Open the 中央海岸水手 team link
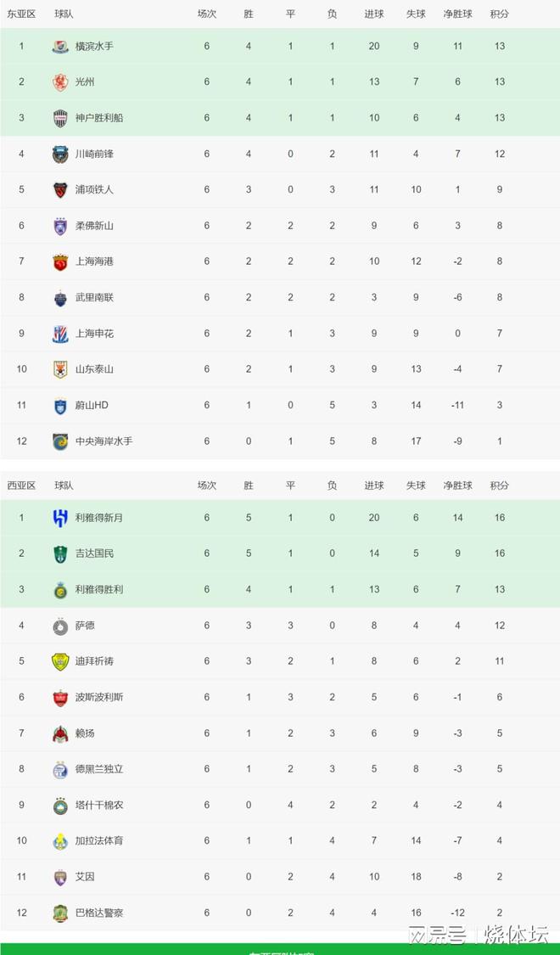 (104, 441)
